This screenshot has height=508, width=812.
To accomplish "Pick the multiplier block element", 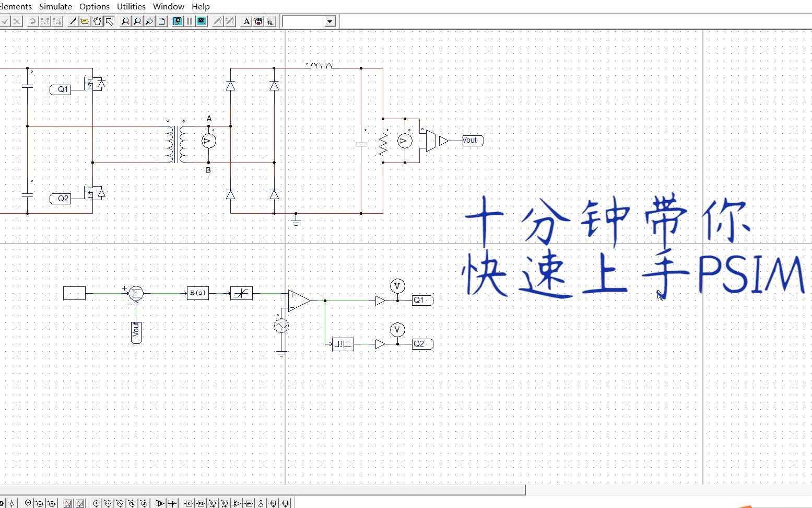I will (273, 503).
